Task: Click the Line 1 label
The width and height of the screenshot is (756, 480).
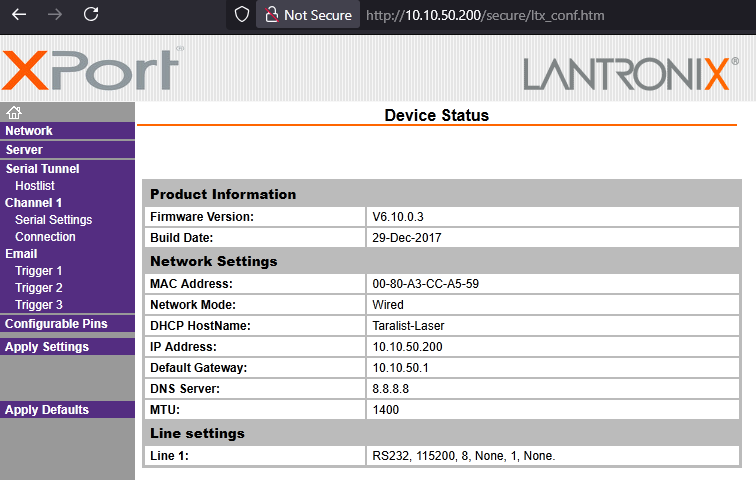Action: click(x=169, y=455)
